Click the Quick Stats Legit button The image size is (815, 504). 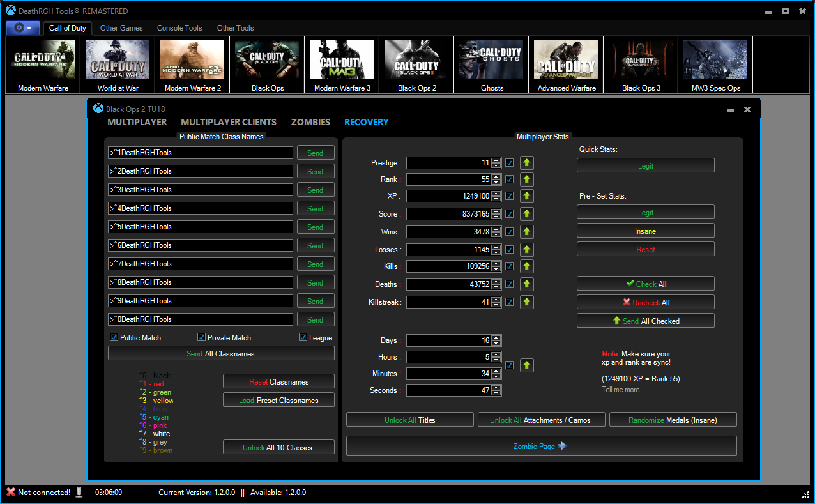pyautogui.click(x=645, y=165)
